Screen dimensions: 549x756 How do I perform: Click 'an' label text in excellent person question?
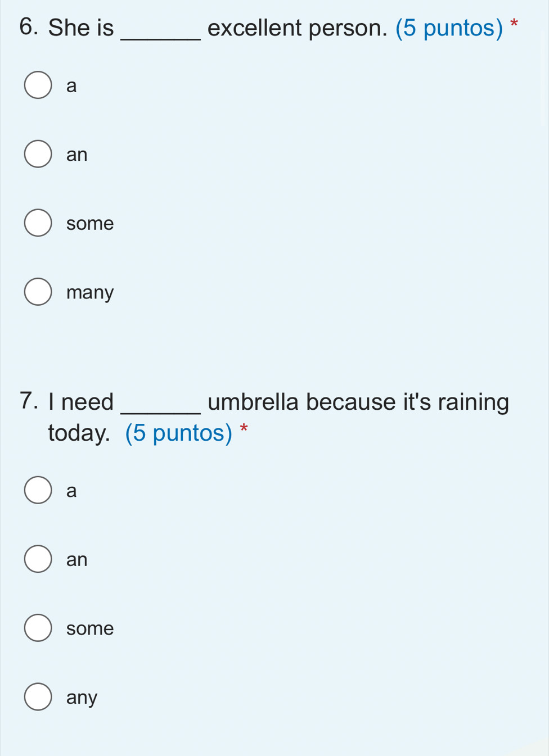click(x=77, y=155)
